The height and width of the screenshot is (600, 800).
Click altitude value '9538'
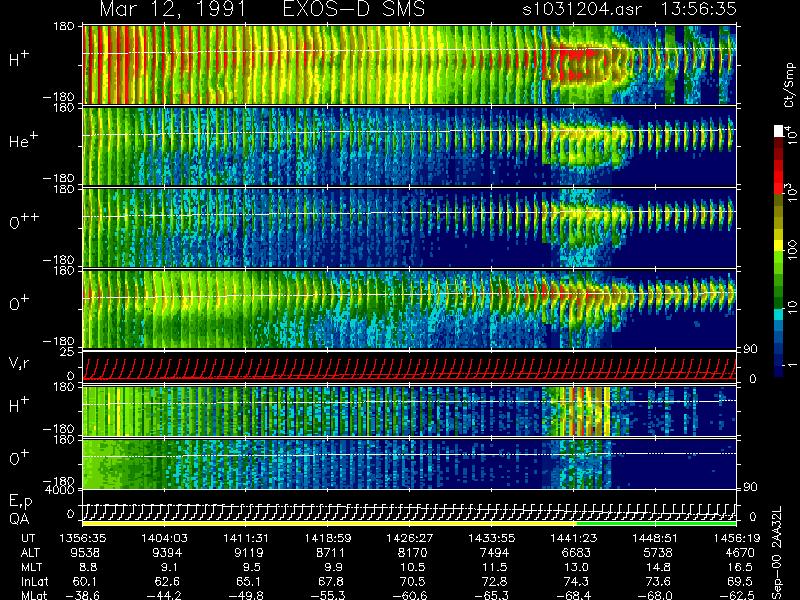(x=86, y=553)
